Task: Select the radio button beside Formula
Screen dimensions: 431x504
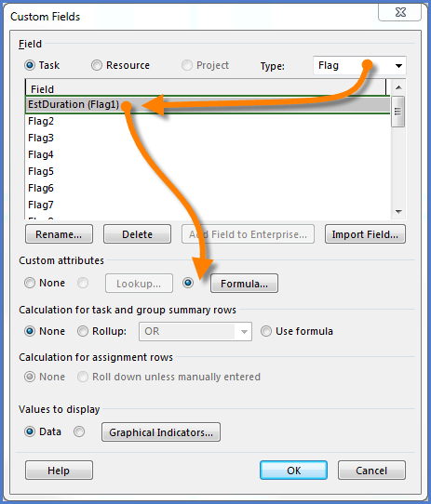Action: [188, 283]
